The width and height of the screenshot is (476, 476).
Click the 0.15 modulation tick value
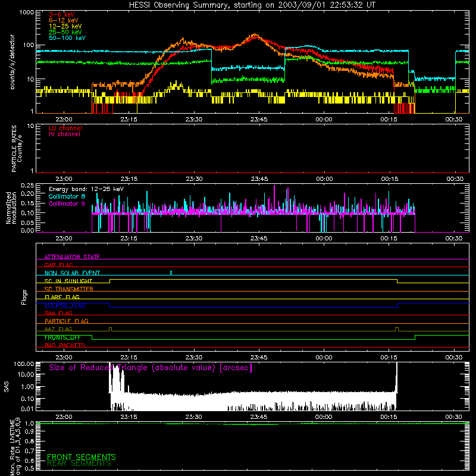[x=27, y=203]
